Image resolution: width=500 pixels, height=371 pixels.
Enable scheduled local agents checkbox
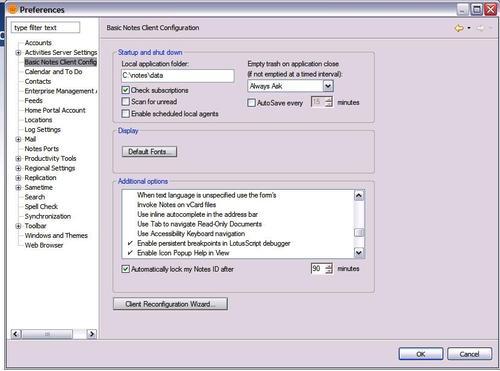pos(125,114)
